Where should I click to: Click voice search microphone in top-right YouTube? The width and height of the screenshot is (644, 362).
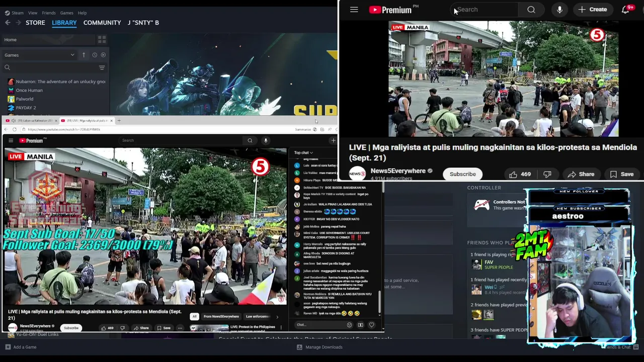point(559,10)
